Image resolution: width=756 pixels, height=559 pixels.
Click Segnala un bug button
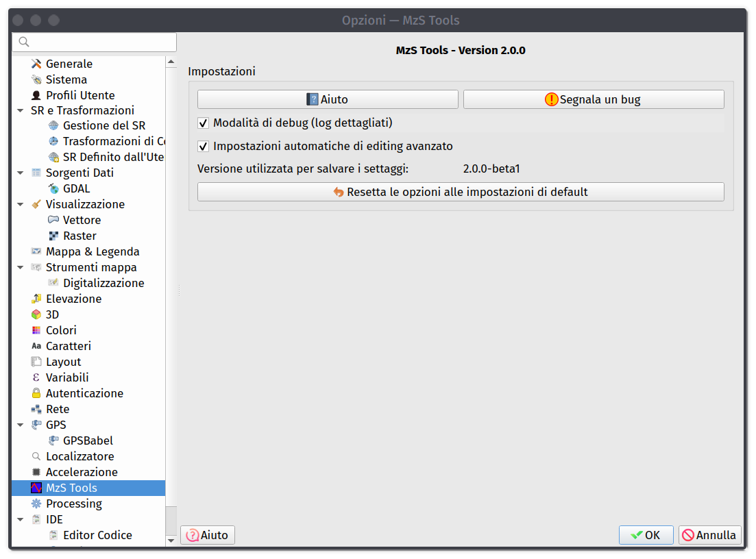coord(594,99)
